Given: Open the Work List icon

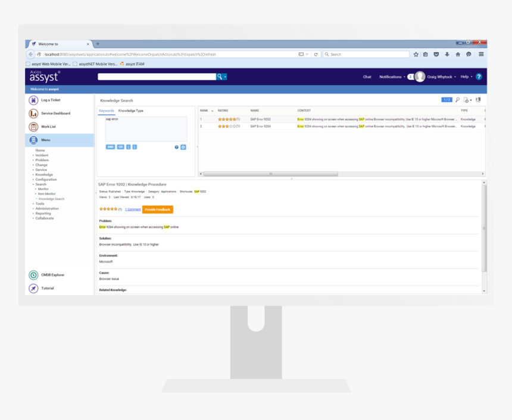Looking at the screenshot, I should (33, 127).
